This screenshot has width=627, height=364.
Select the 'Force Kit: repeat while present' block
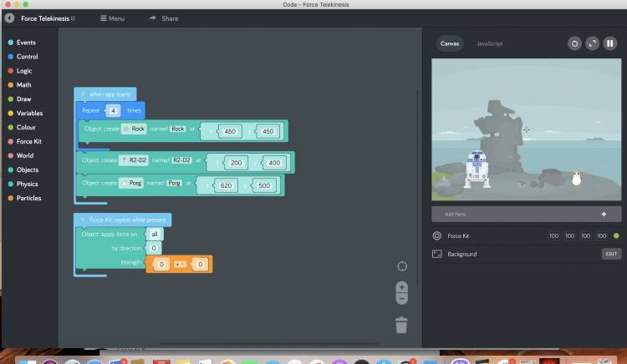pos(123,220)
